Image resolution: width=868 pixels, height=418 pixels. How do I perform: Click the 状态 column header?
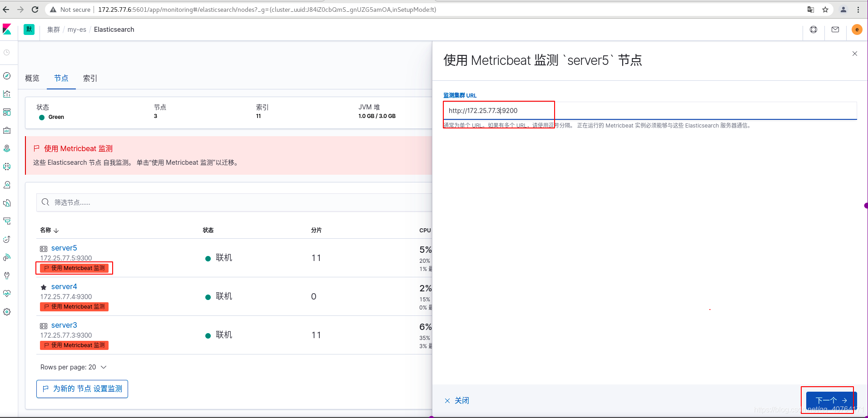[208, 230]
